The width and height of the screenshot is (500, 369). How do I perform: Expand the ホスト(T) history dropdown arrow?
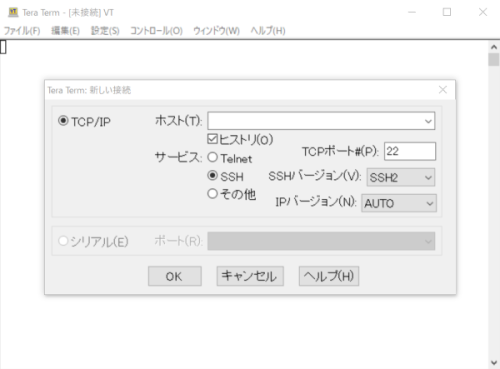click(x=428, y=121)
